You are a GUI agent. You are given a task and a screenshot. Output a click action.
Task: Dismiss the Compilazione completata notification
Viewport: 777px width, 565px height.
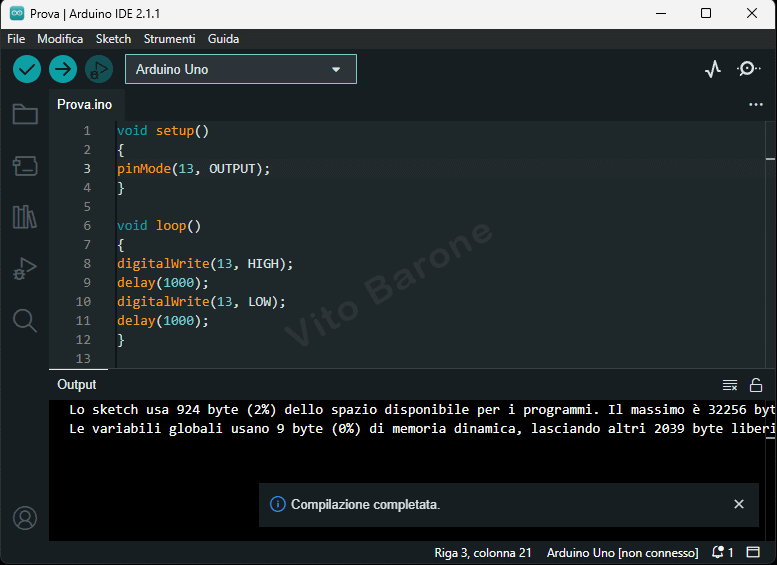point(739,504)
